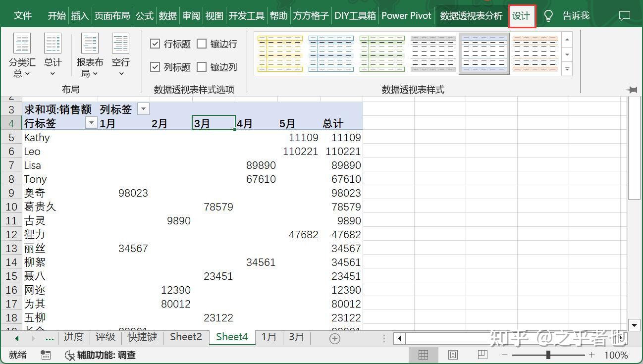This screenshot has height=364, width=643.
Task: Select the 页面布局 view icon in status bar
Action: [452, 355]
